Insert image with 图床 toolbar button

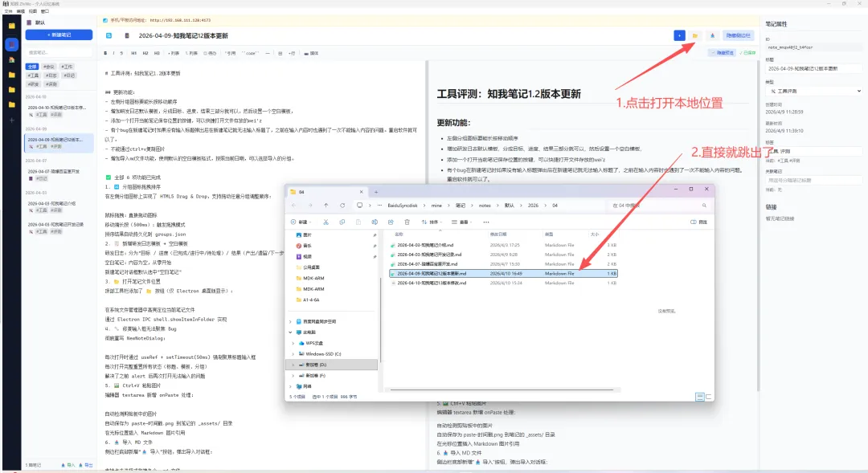click(x=311, y=54)
